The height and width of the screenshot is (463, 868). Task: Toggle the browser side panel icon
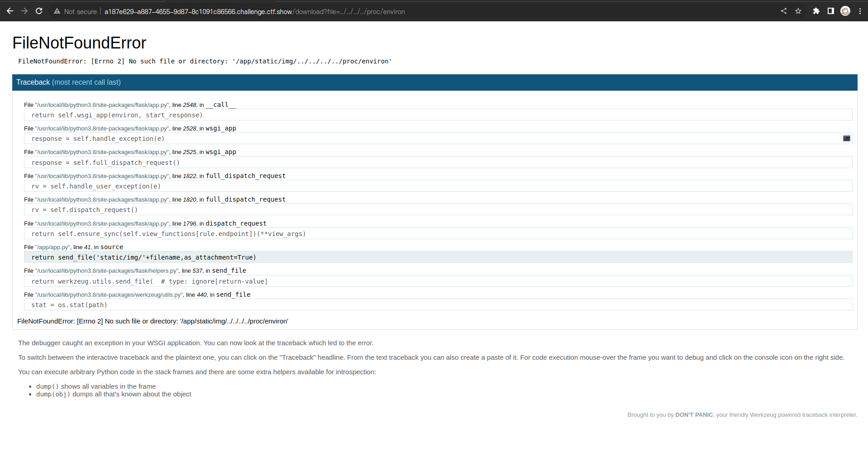click(830, 11)
